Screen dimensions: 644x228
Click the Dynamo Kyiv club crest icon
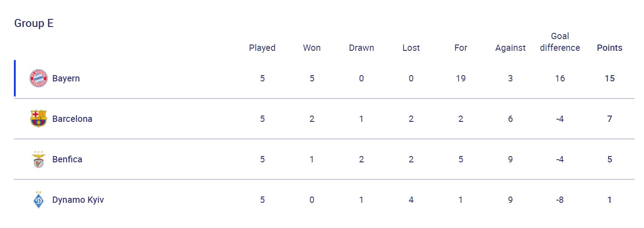coord(38,200)
